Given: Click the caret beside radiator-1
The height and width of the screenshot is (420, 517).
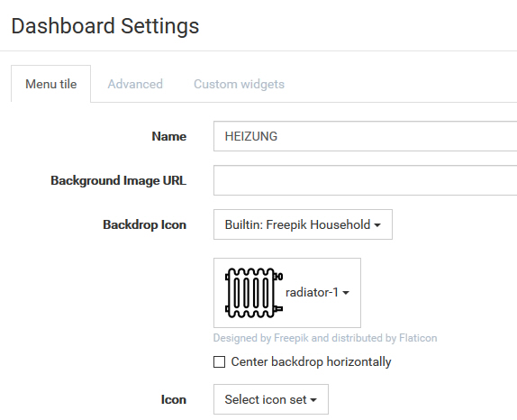Looking at the screenshot, I should 346,293.
